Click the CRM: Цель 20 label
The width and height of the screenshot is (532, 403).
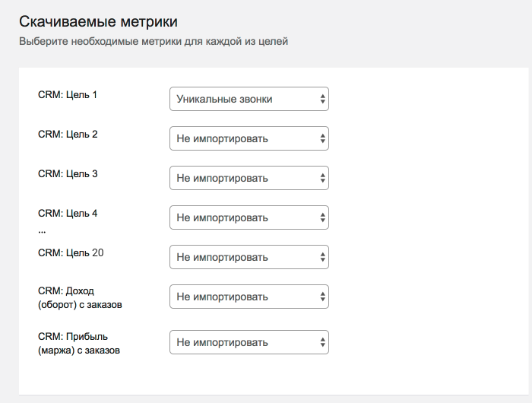(71, 252)
